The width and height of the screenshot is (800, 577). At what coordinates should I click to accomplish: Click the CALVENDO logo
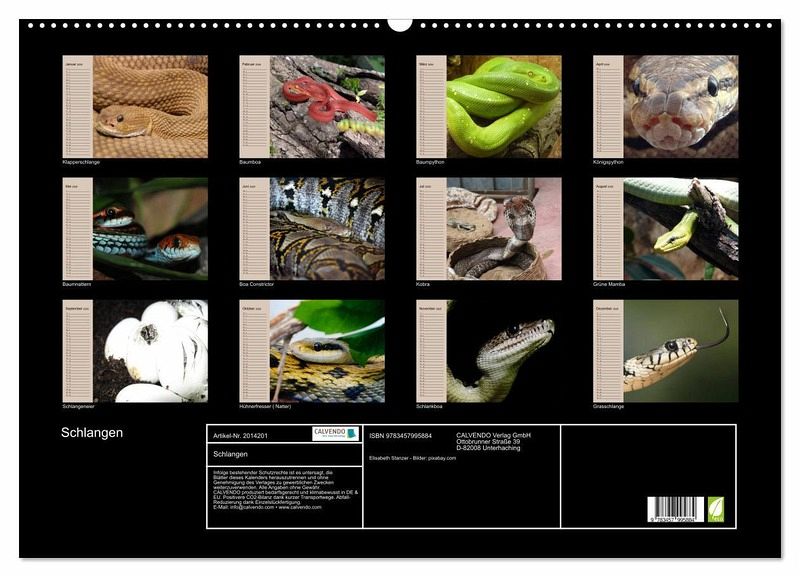335,433
